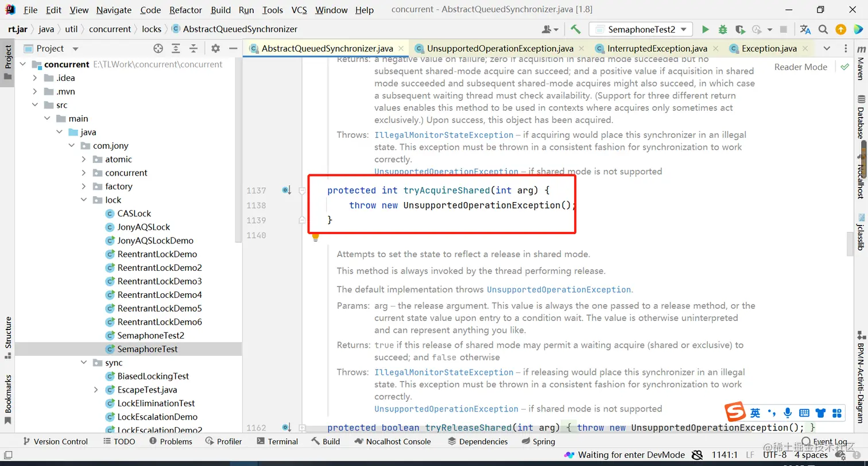Viewport: 868px width, 466px height.
Task: Click the shirt skin icon on IME bar
Action: click(820, 413)
